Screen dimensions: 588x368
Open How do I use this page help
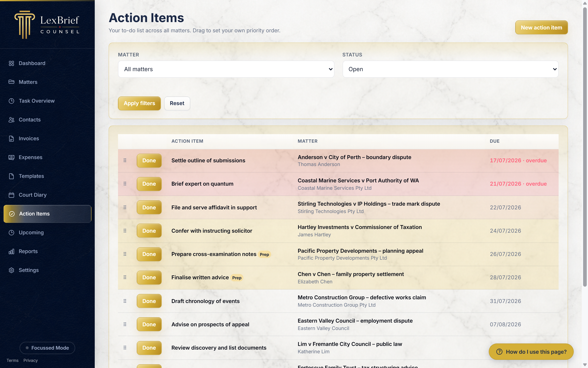click(531, 352)
